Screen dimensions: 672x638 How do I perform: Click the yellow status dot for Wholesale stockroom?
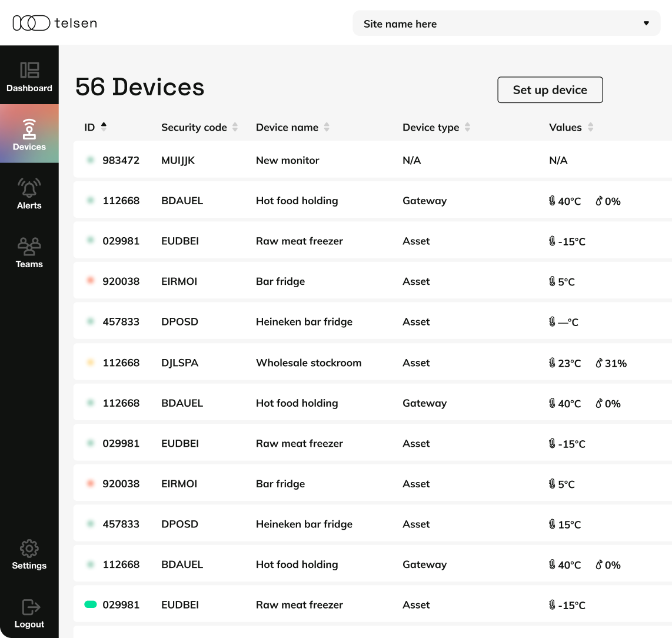pos(90,363)
